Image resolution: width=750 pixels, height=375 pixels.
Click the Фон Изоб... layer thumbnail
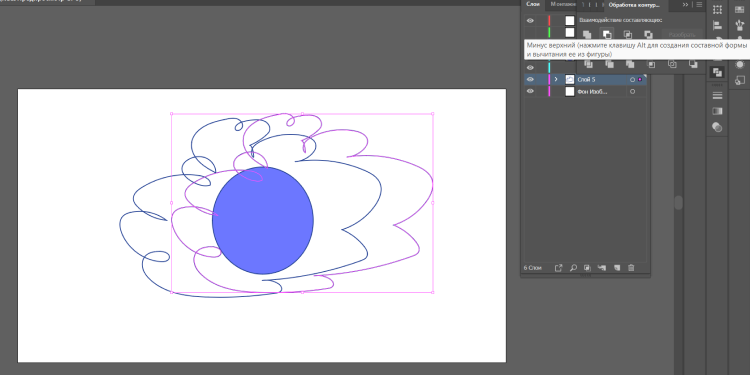570,91
